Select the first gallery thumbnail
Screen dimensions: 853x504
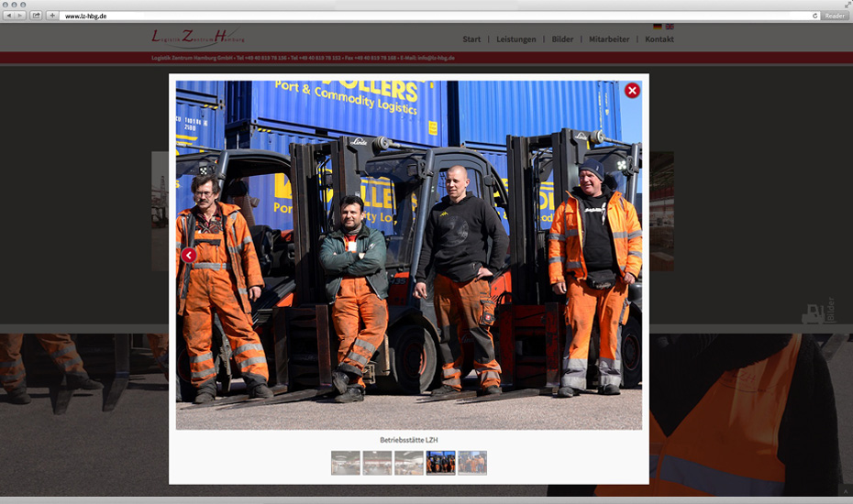(x=346, y=463)
